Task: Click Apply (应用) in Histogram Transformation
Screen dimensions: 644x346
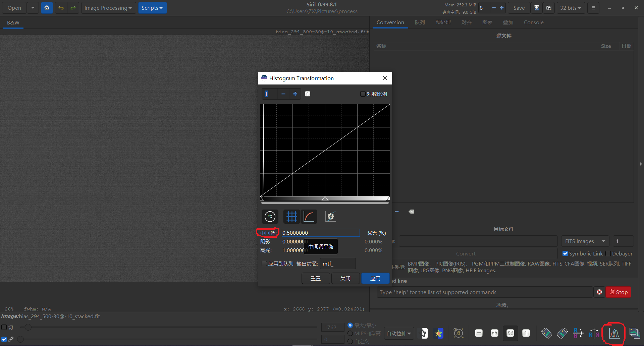Action: click(x=375, y=278)
